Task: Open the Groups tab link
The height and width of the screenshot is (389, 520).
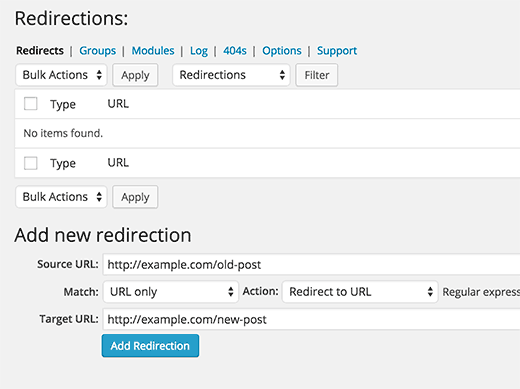Action: 97,51
